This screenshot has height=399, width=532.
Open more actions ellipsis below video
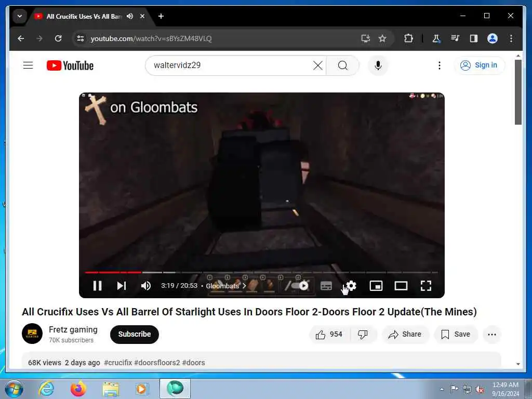tap(492, 334)
